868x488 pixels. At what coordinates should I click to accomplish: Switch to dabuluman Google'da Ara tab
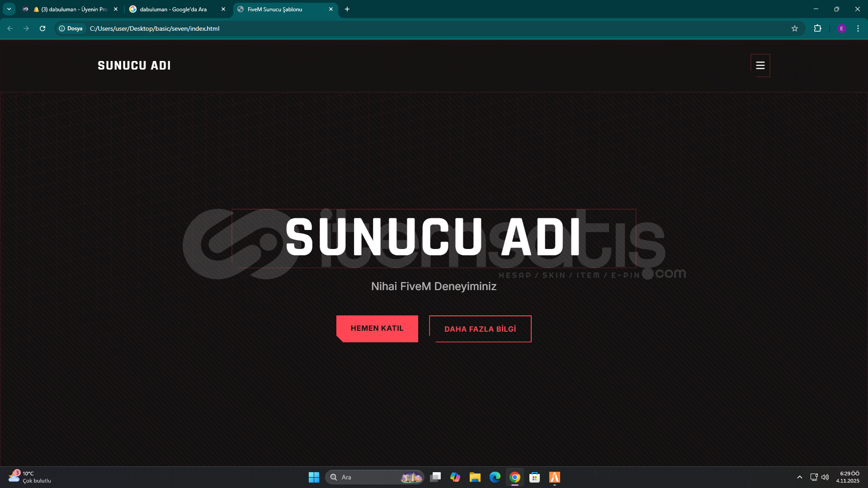[173, 9]
